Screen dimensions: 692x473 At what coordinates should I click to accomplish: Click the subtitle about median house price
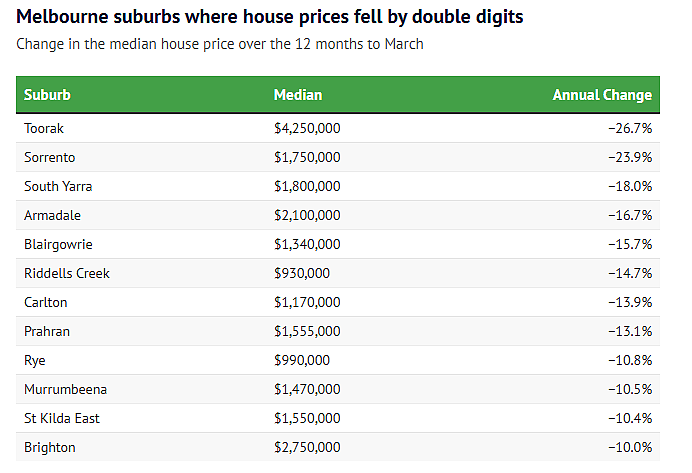(220, 44)
